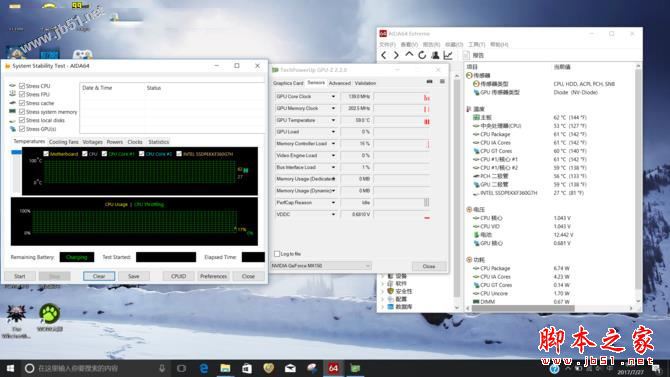
Task: Open Preferences in System Stability Test
Action: (213, 277)
